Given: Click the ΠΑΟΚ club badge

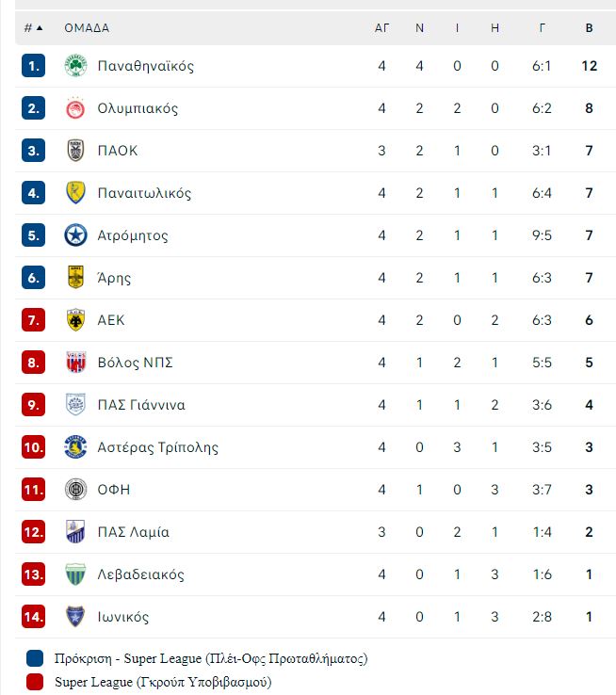Looking at the screenshot, I should [x=75, y=151].
